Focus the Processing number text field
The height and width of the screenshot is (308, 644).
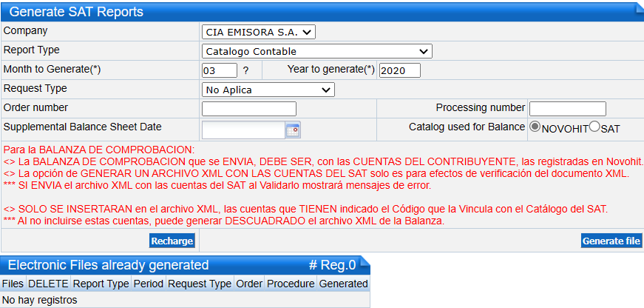(x=568, y=109)
